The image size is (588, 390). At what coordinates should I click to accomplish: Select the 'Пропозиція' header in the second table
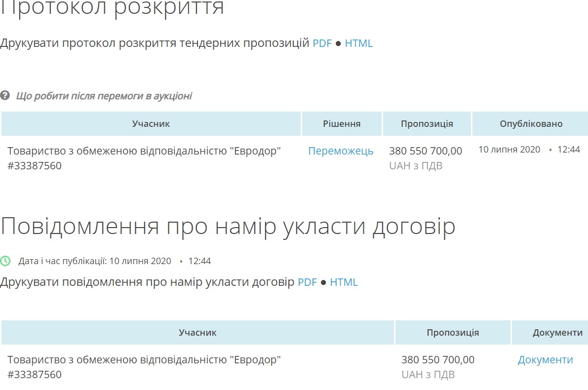pyautogui.click(x=453, y=333)
